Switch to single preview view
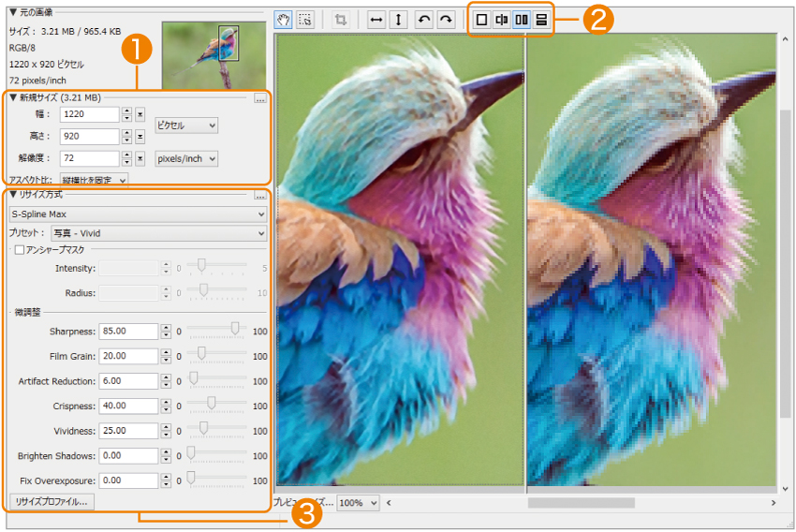 (480, 19)
